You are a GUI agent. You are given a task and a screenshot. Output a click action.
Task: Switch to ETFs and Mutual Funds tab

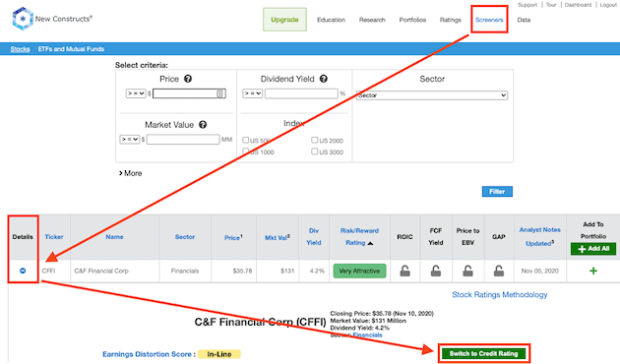click(x=71, y=49)
